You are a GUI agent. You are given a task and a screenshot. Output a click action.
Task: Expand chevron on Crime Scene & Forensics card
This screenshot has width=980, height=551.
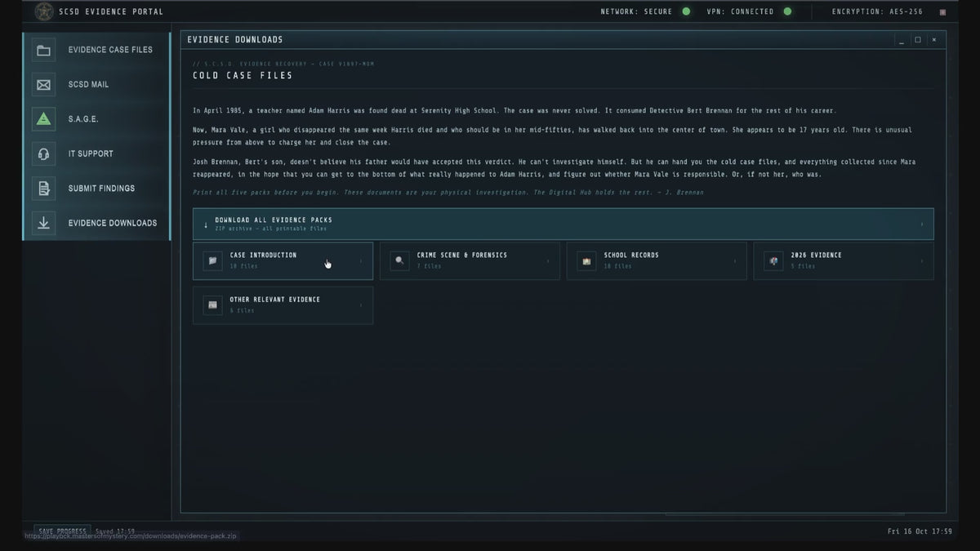click(x=548, y=261)
